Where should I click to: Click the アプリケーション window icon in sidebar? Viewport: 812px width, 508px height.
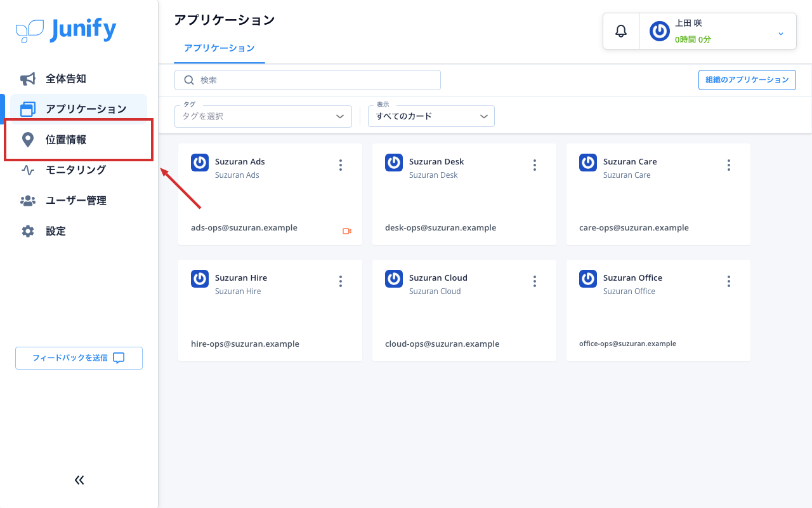pyautogui.click(x=28, y=109)
